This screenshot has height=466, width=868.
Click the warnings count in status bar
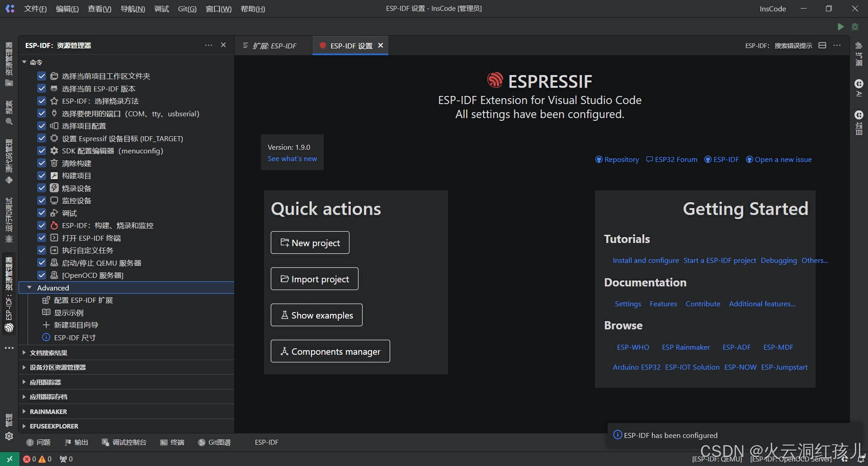pos(45,459)
